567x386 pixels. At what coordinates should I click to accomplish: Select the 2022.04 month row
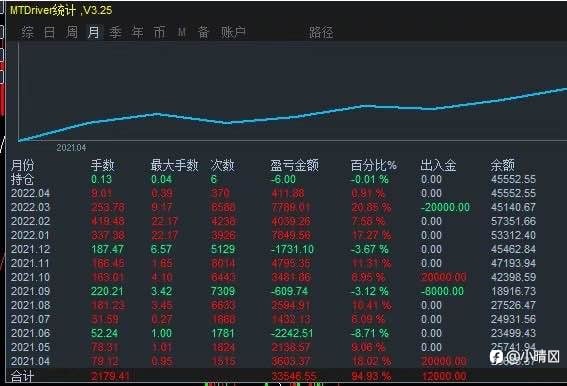coord(30,193)
